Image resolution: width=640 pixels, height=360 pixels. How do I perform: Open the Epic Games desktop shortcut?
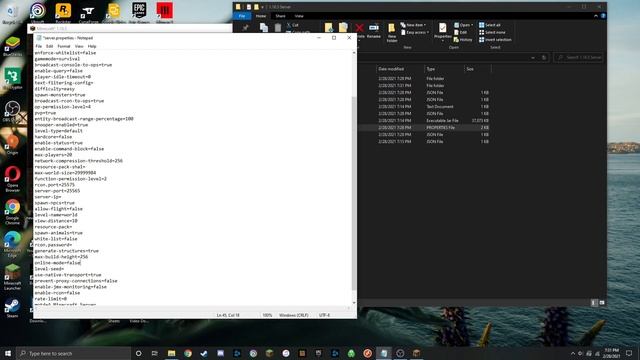(x=139, y=12)
